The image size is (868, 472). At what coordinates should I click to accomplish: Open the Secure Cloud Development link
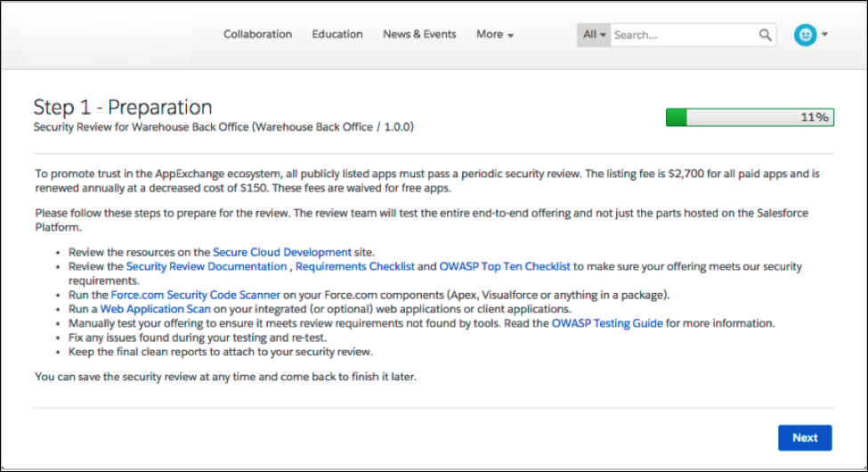(x=282, y=252)
